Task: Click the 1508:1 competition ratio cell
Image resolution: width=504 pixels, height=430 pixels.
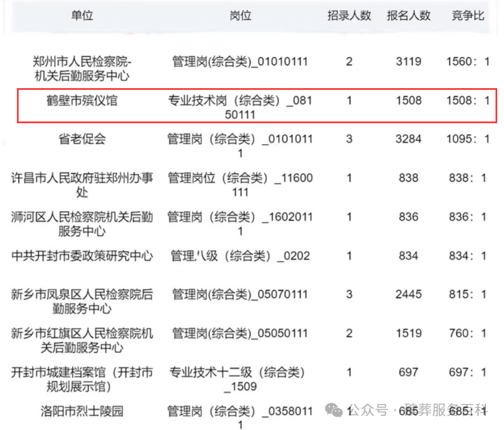Action: pyautogui.click(x=468, y=101)
